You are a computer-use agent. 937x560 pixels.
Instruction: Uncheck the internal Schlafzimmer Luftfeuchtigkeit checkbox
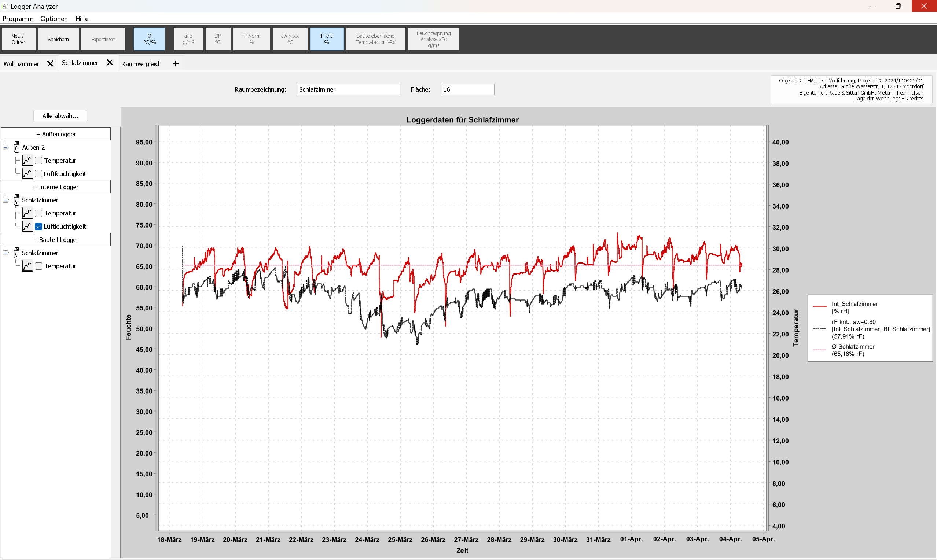[x=38, y=226]
